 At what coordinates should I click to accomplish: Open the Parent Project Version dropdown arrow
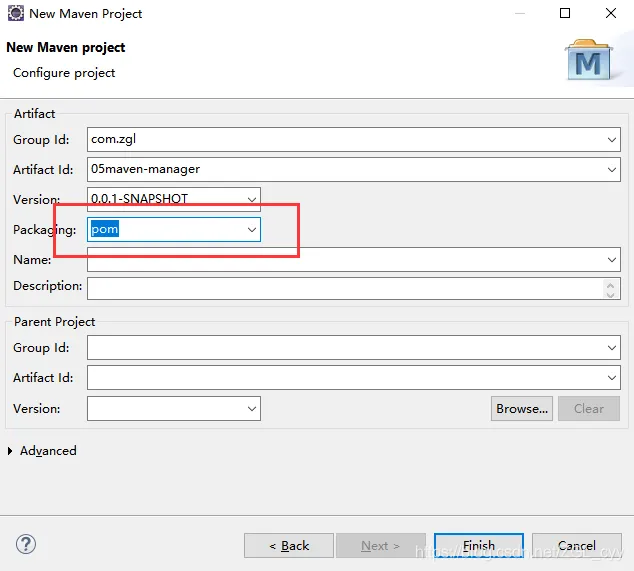[251, 408]
